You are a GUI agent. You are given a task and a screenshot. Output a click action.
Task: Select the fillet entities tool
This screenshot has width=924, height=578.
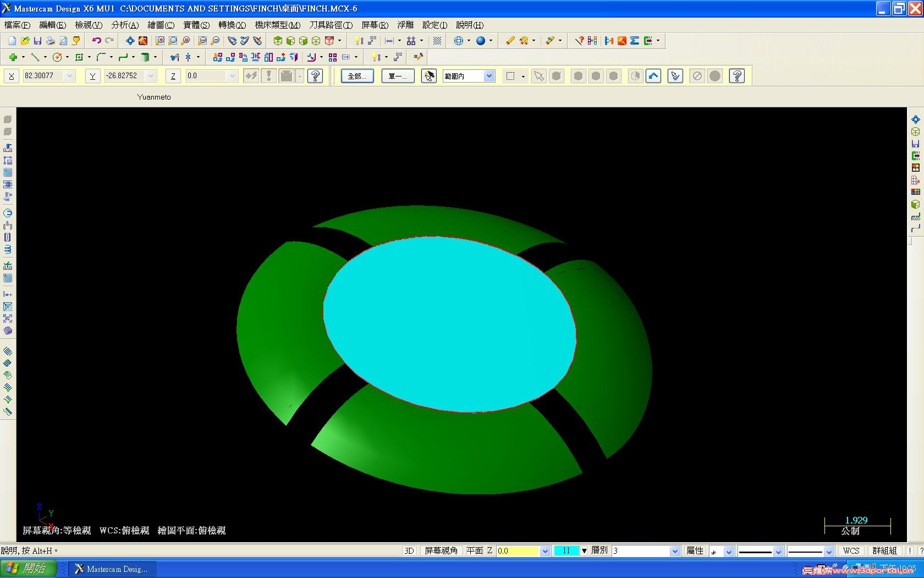coord(101,57)
